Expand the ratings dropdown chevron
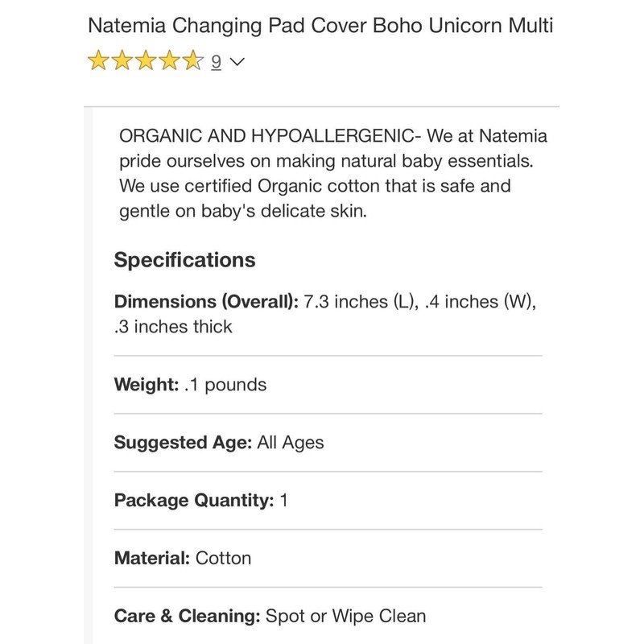Image resolution: width=644 pixels, height=644 pixels. (x=237, y=62)
